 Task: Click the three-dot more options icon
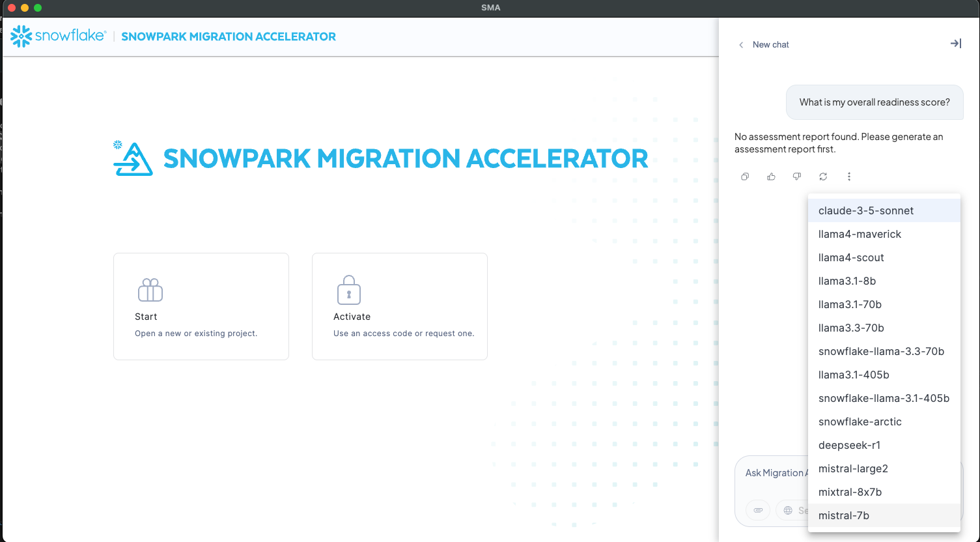click(x=849, y=177)
